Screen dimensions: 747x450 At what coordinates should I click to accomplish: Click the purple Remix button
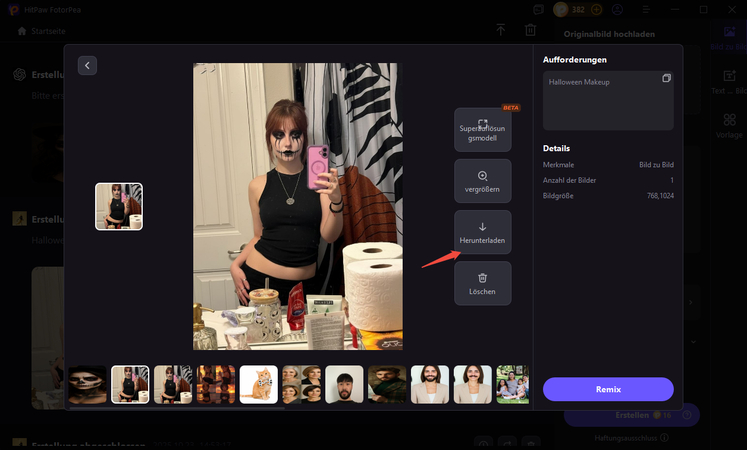(608, 389)
